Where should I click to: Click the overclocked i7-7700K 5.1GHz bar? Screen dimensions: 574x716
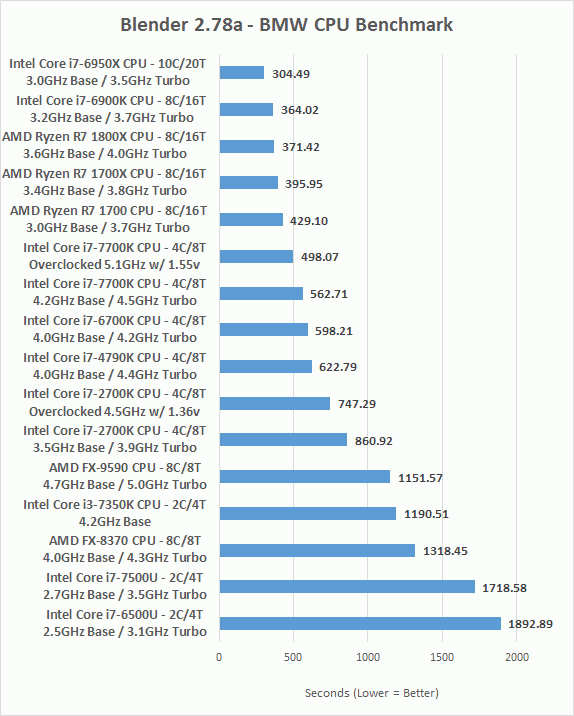point(256,257)
